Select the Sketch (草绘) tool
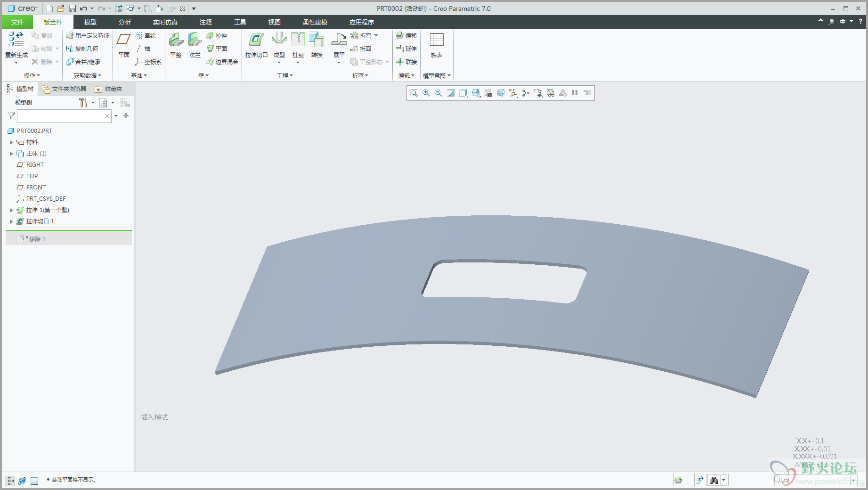The image size is (868, 490). (x=146, y=36)
